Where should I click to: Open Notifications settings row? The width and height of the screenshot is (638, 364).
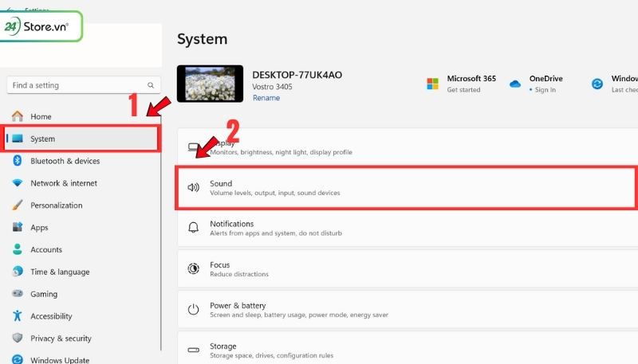tap(408, 228)
